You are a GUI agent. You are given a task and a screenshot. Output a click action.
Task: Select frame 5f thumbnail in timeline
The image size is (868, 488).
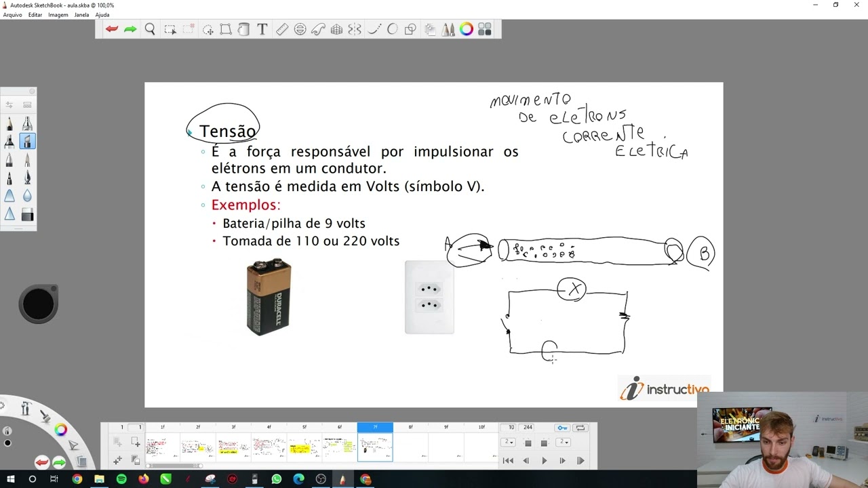304,447
